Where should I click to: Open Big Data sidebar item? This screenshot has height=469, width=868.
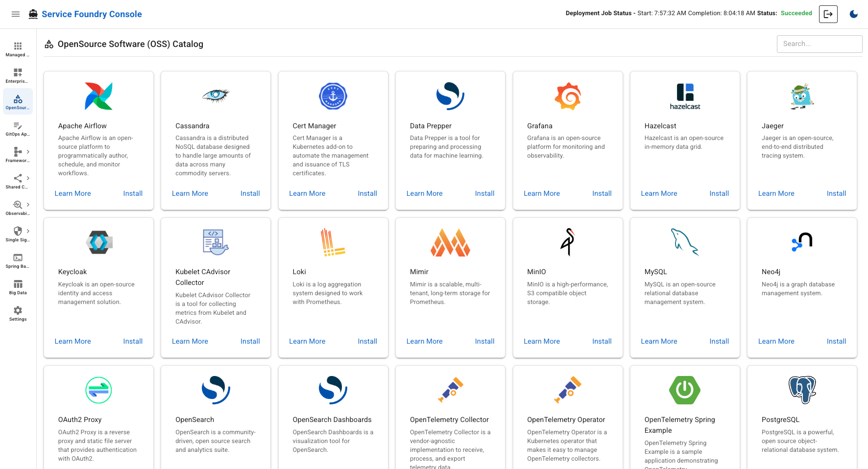[18, 287]
